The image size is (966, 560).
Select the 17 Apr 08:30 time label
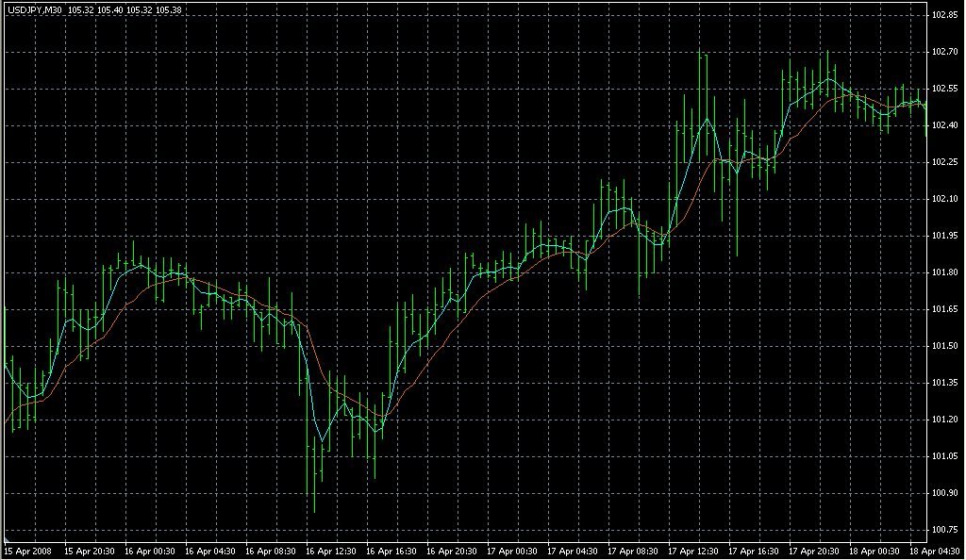[632, 551]
